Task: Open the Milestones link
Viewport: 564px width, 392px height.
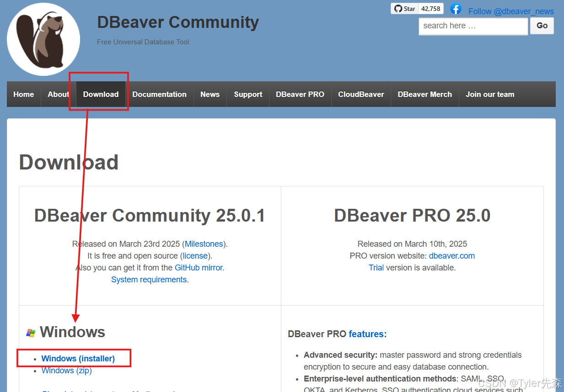Action: (204, 244)
